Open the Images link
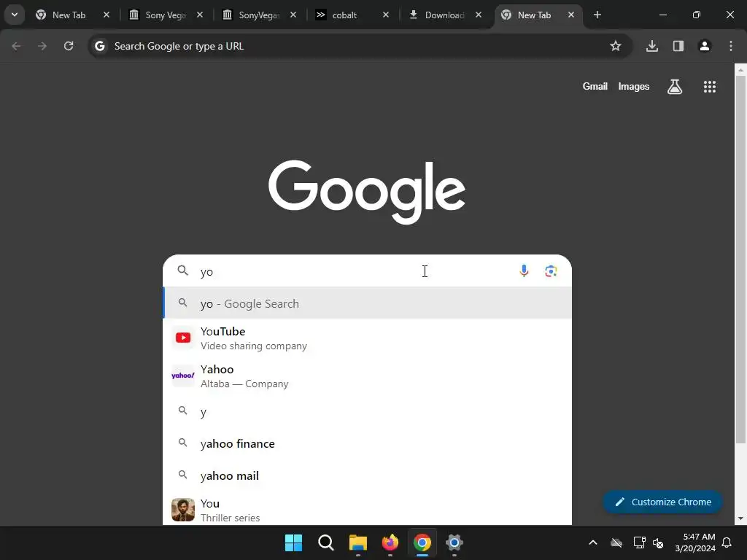The image size is (747, 560). point(634,86)
